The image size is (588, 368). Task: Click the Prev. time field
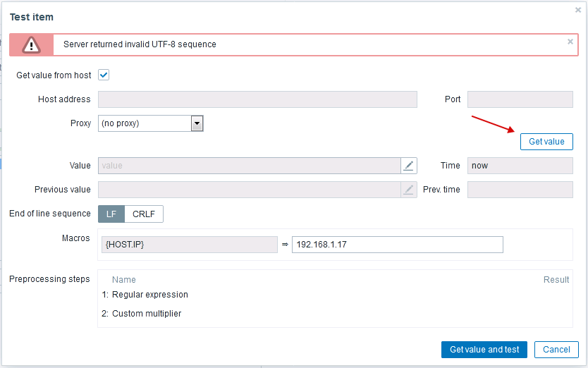[x=520, y=190]
